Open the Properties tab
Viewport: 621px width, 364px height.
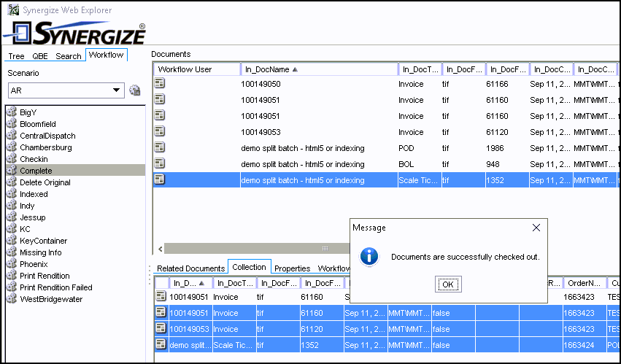(x=293, y=268)
